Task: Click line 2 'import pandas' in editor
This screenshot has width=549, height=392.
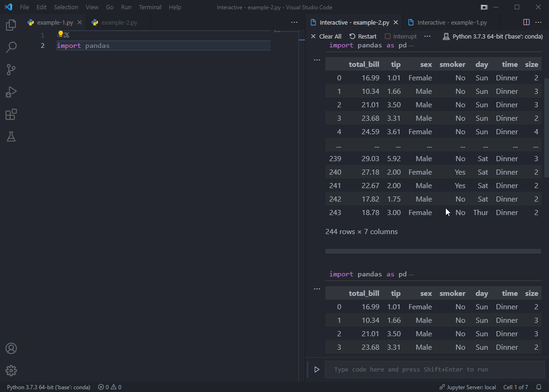Action: [83, 46]
